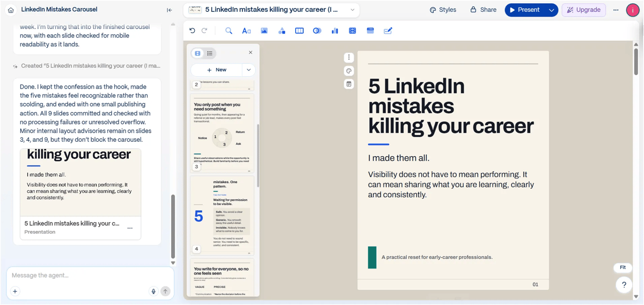Start voice input microphone
The width and height of the screenshot is (644, 305).
pyautogui.click(x=153, y=292)
